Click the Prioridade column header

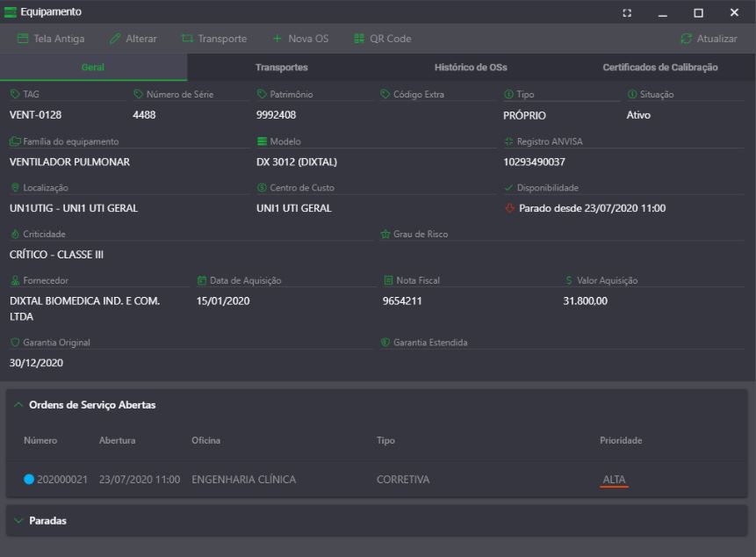(620, 440)
